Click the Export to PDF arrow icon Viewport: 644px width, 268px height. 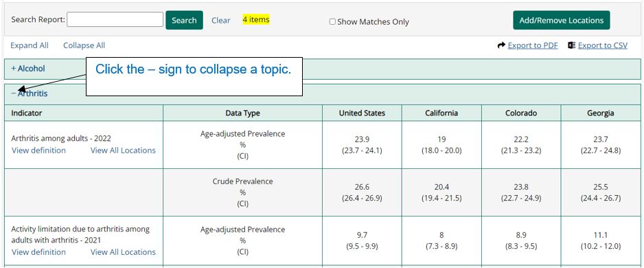(501, 45)
